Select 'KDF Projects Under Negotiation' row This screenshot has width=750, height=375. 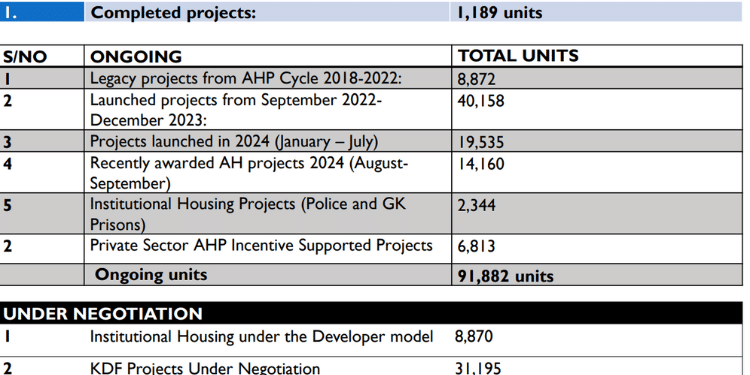point(205,368)
